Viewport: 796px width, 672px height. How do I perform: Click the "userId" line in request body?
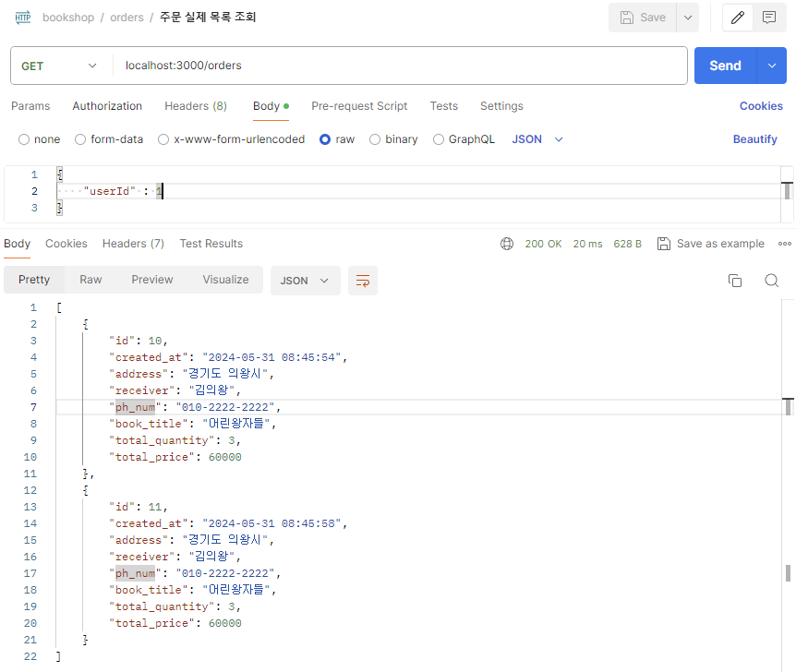tap(417, 191)
